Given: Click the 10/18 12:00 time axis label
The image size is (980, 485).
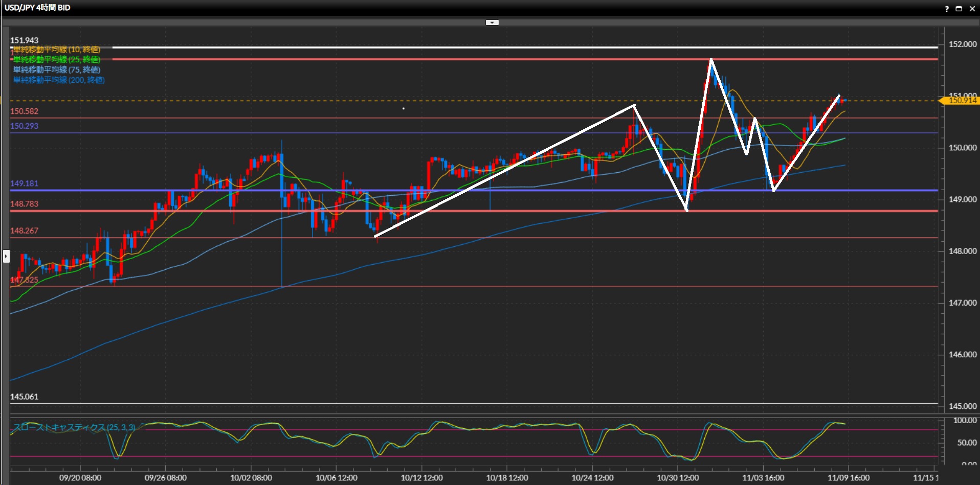Looking at the screenshot, I should [x=507, y=478].
